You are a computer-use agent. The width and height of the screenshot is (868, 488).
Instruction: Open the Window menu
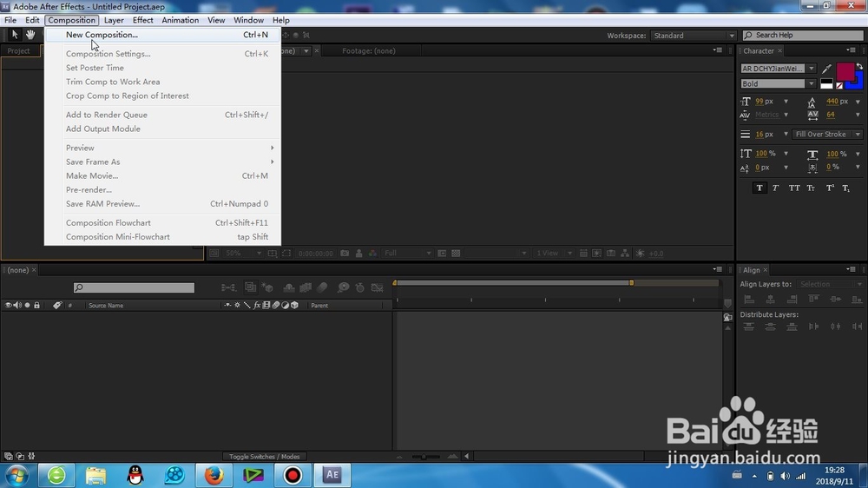248,20
